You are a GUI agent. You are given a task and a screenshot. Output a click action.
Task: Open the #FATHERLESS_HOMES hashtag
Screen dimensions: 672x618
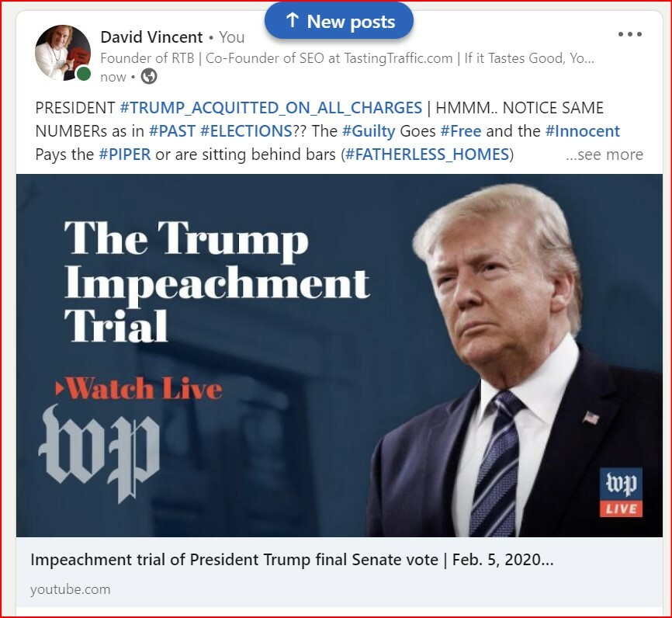427,154
